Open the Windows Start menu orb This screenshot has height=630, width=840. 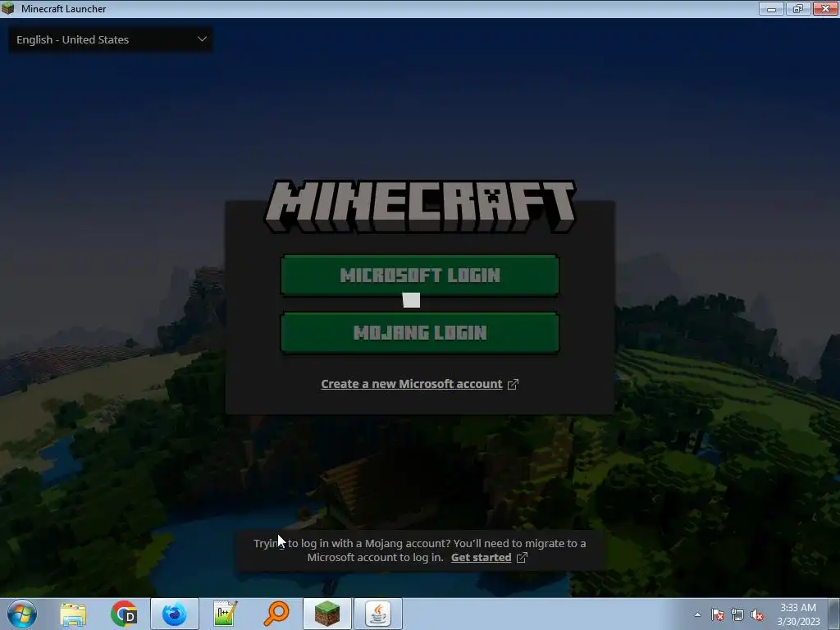coord(22,614)
